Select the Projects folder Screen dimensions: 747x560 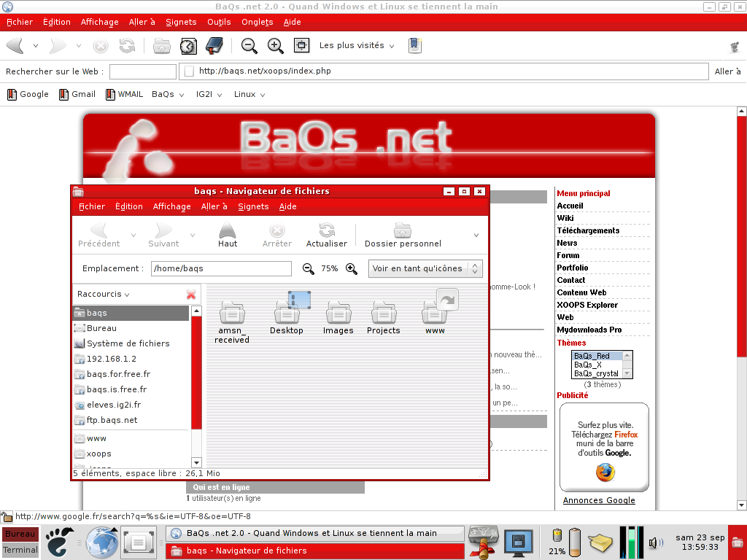(384, 318)
